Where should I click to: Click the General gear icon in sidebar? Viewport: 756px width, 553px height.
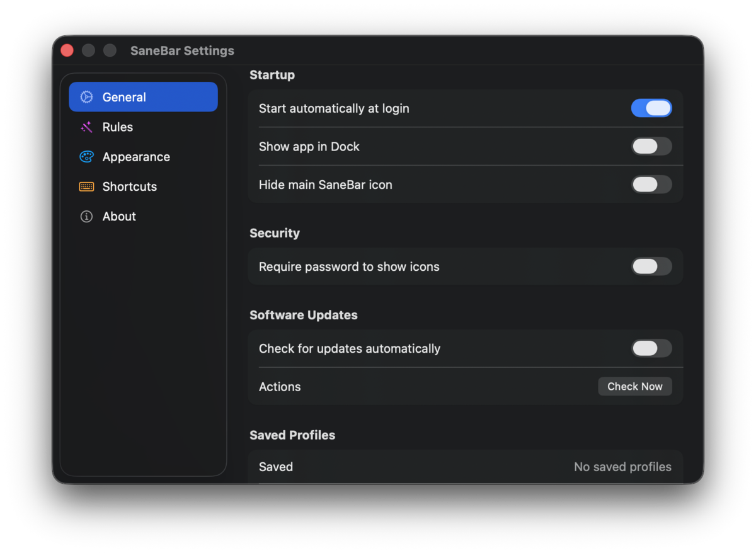[x=86, y=97]
